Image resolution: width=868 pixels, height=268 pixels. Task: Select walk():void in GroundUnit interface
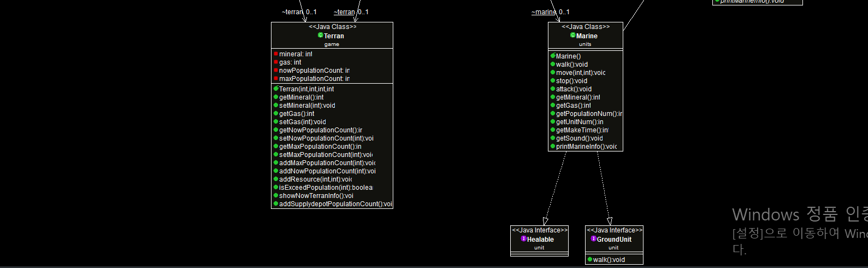point(609,260)
